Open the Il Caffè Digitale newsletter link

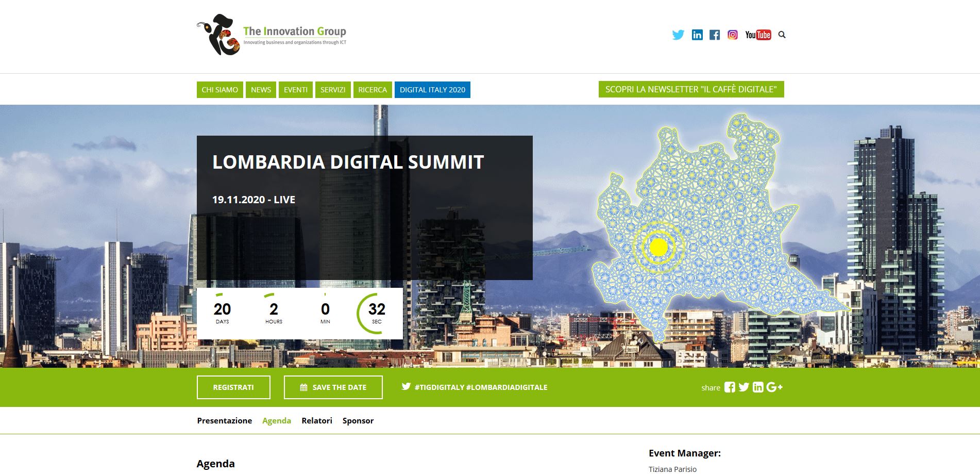click(x=691, y=89)
